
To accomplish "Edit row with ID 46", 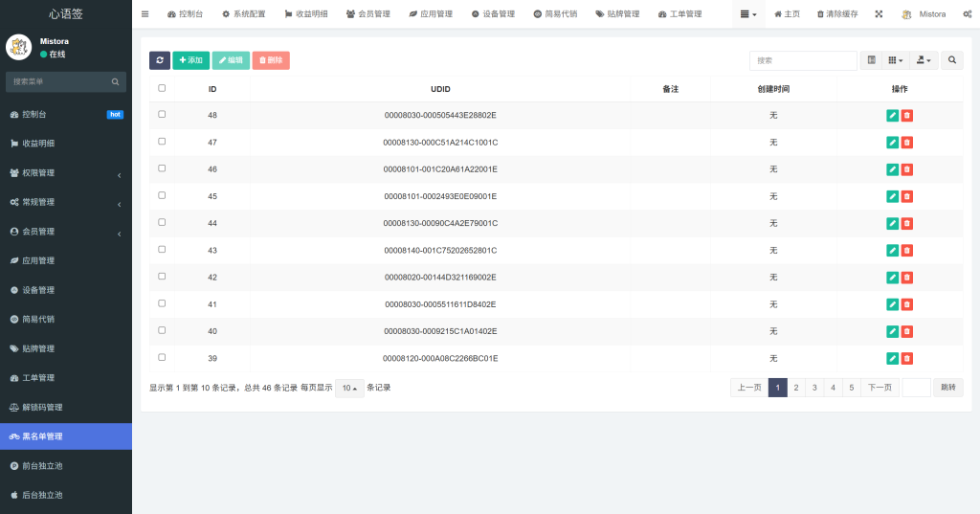I will (x=893, y=169).
